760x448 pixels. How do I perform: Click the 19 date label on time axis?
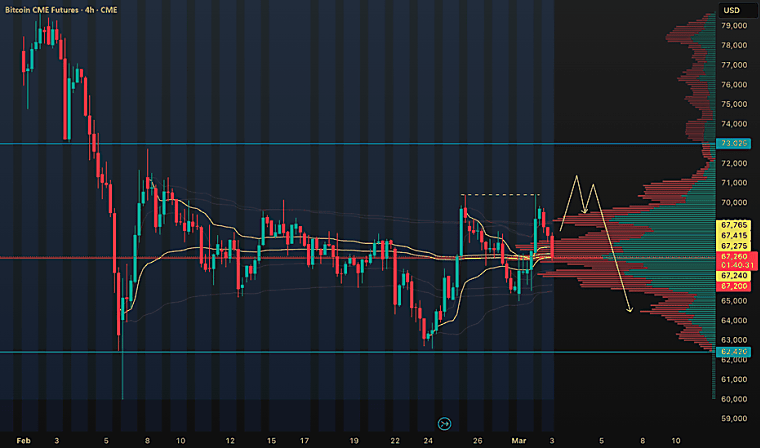point(354,440)
